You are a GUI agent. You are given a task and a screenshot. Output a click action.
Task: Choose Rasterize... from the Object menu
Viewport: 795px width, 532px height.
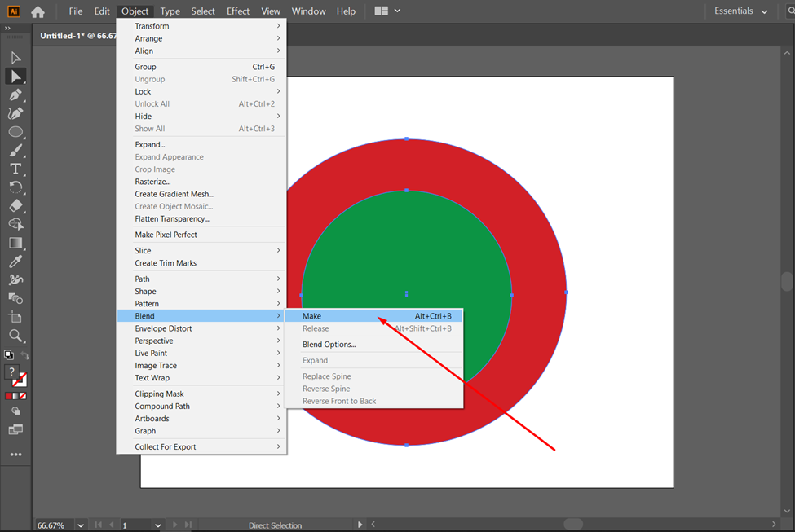pyautogui.click(x=201, y=182)
